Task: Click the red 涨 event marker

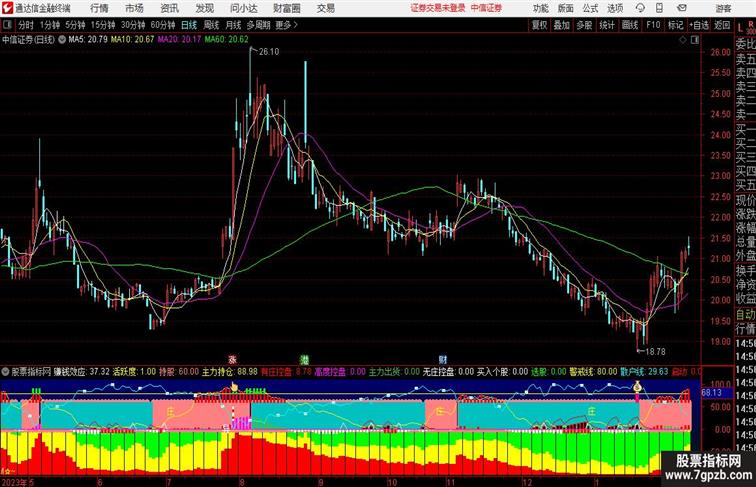Action: [x=232, y=360]
